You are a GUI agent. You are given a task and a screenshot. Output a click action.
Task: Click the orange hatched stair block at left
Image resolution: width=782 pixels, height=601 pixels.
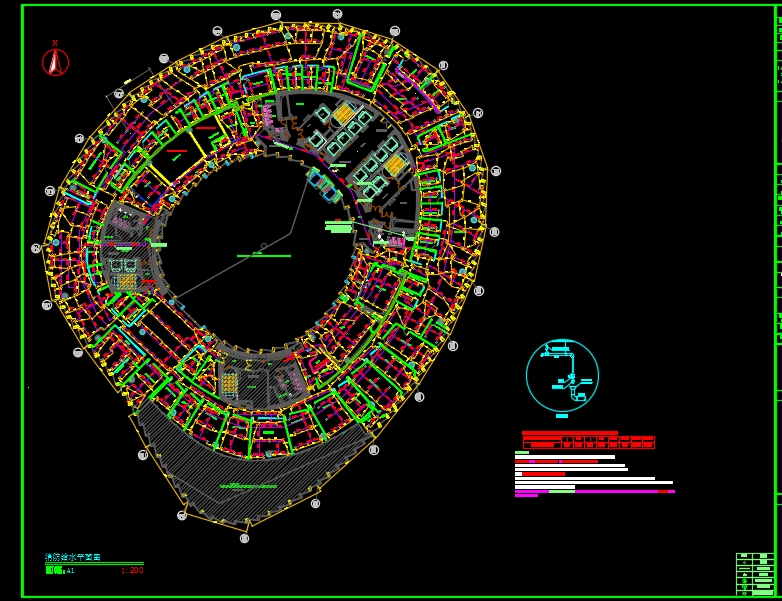[x=127, y=282]
